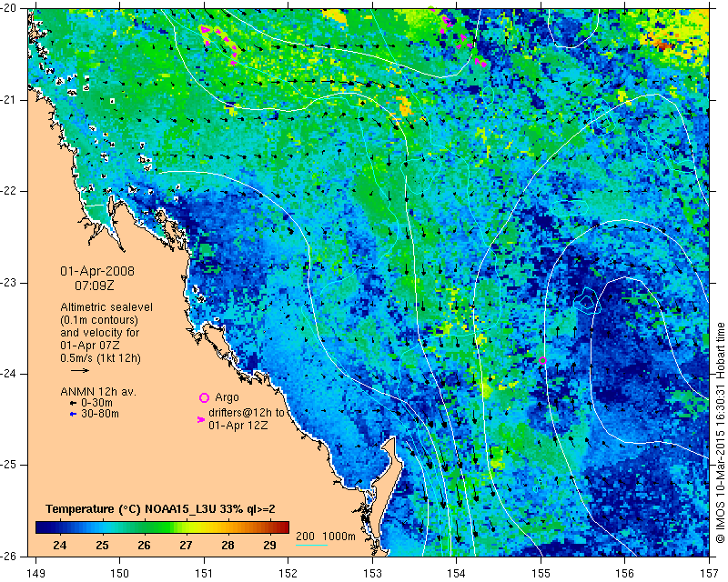
Task: Click the 'and velocity for' text
Action: coord(100,333)
